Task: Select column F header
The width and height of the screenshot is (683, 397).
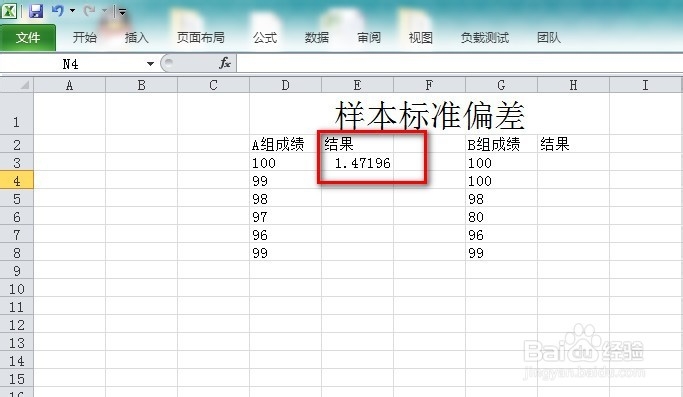Action: (429, 85)
